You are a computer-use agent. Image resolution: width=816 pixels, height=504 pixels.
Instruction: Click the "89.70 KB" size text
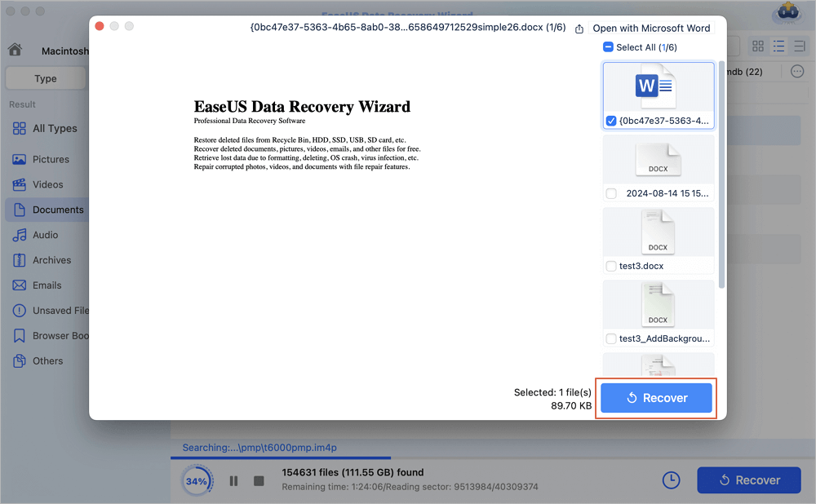click(571, 405)
